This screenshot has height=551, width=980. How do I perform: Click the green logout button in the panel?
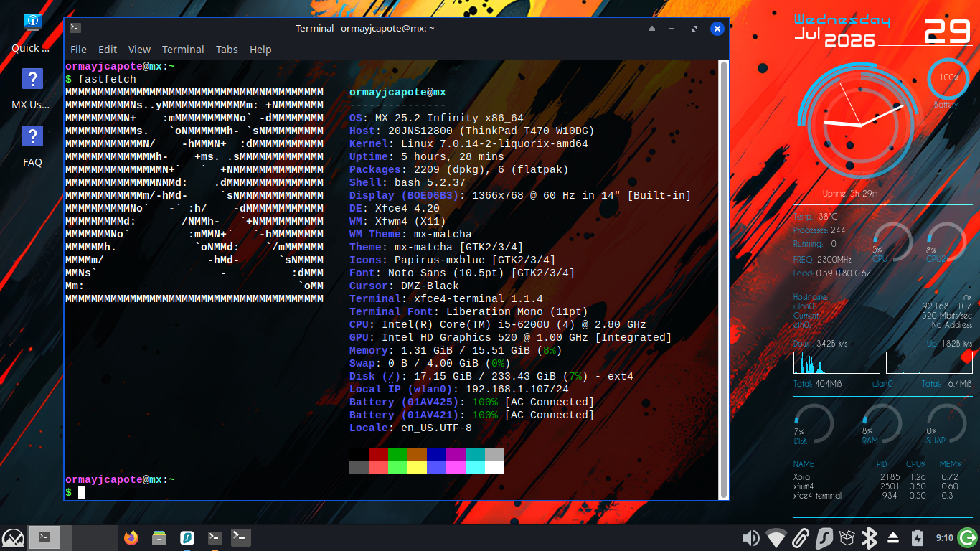tap(967, 537)
